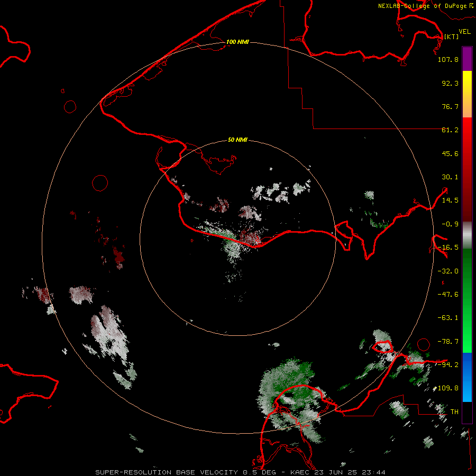Pick the yellow band of the color bar

[467, 83]
